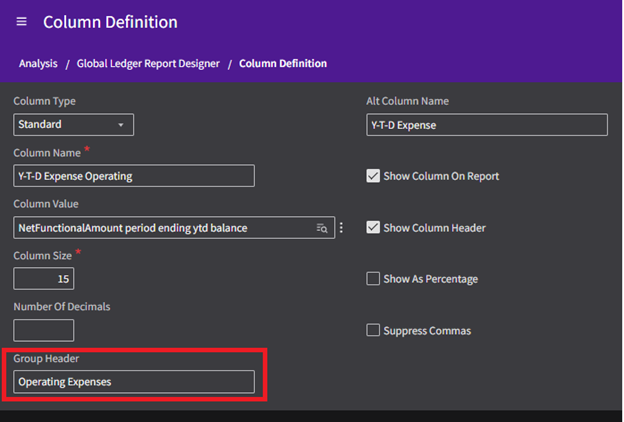Image resolution: width=624 pixels, height=422 pixels.
Task: Open the three-dot menu beside Column Value
Action: pos(341,228)
